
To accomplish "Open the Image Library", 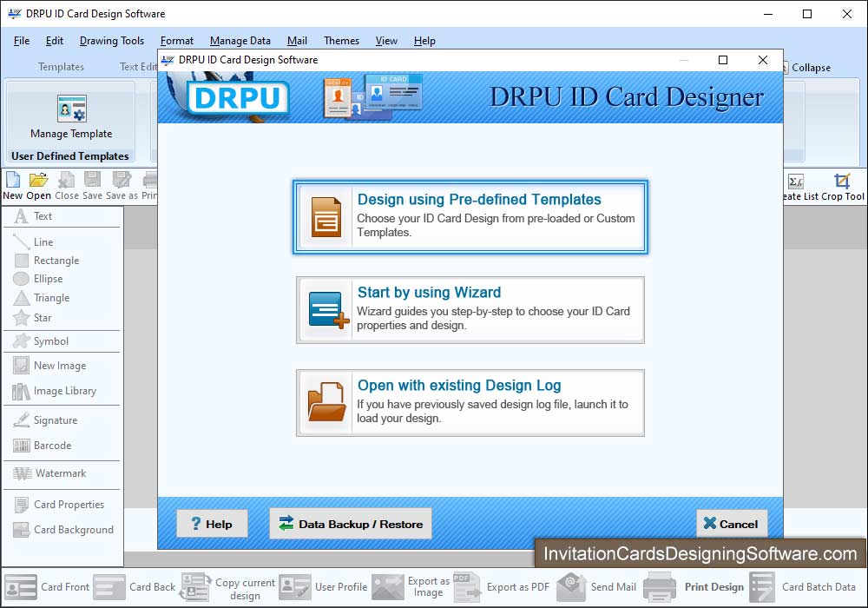I will (54, 391).
